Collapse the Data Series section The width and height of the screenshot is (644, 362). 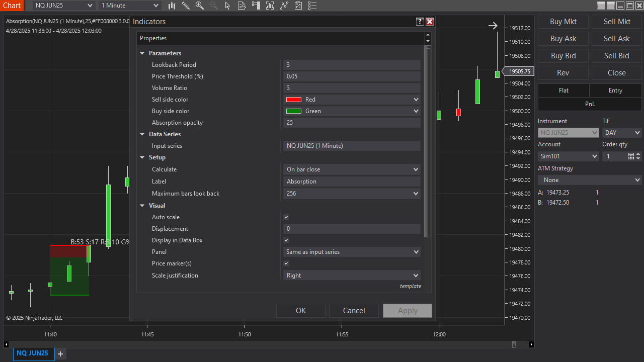tap(143, 134)
